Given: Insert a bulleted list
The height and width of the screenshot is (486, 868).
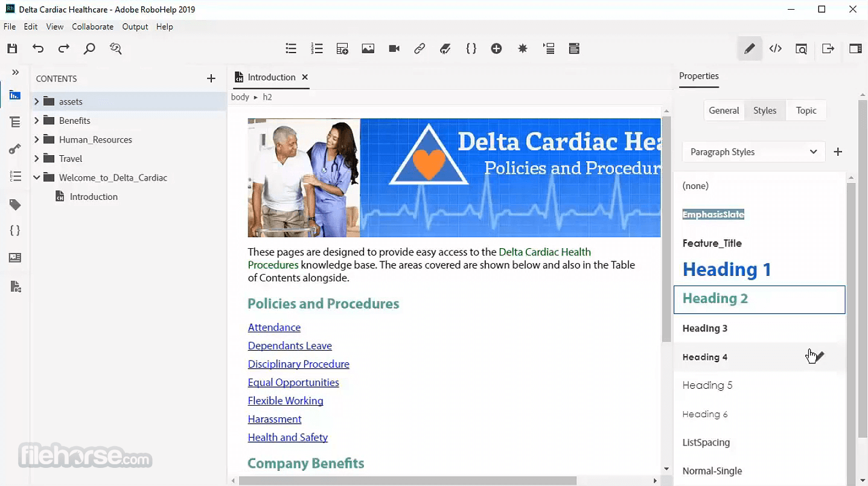Looking at the screenshot, I should click(291, 49).
